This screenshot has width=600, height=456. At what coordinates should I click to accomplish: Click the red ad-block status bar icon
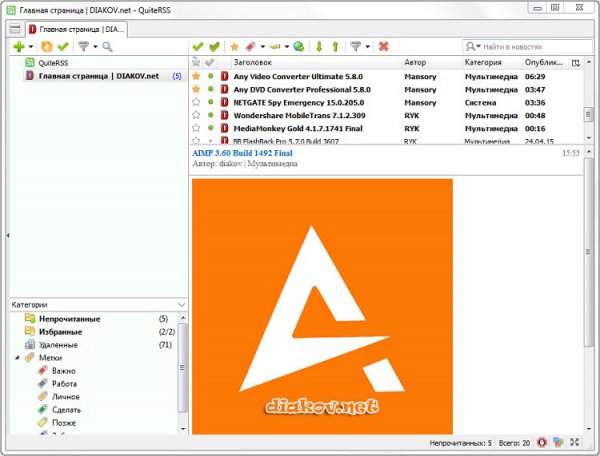542,443
